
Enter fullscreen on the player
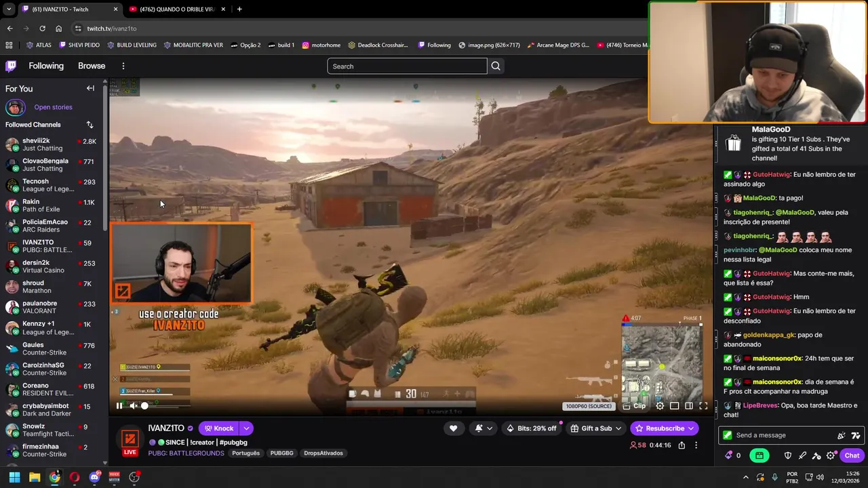click(x=703, y=406)
